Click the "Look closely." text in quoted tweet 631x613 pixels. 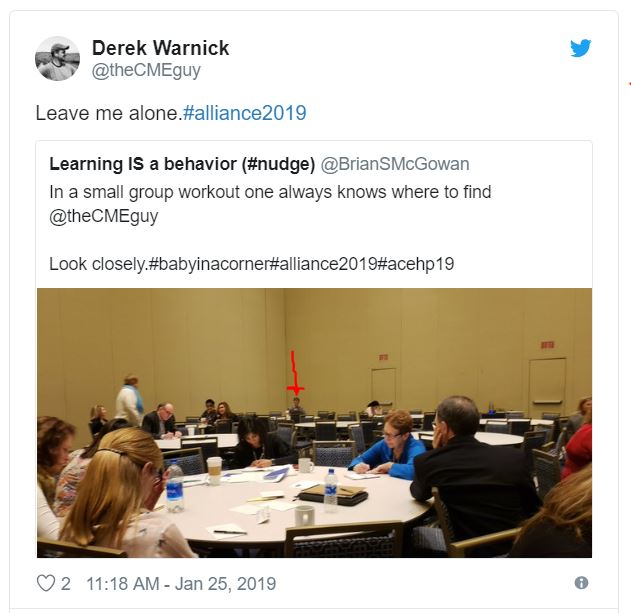(x=99, y=264)
